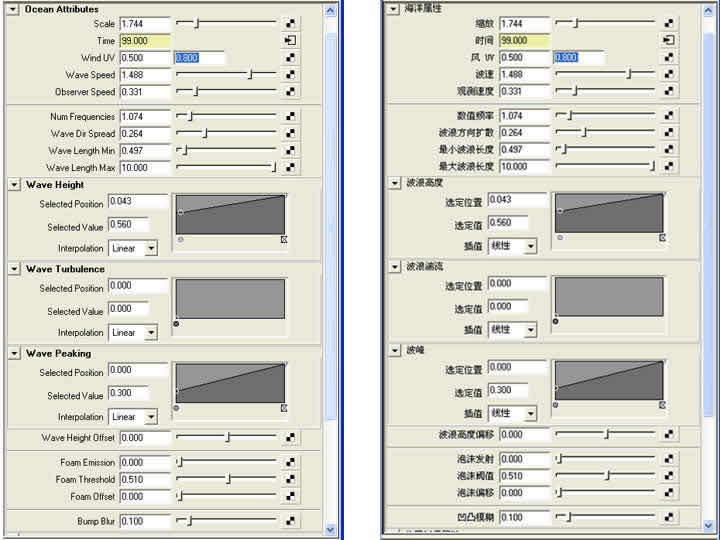Click the map button for Wave Length Max
The height and width of the screenshot is (540, 720).
coord(290,167)
